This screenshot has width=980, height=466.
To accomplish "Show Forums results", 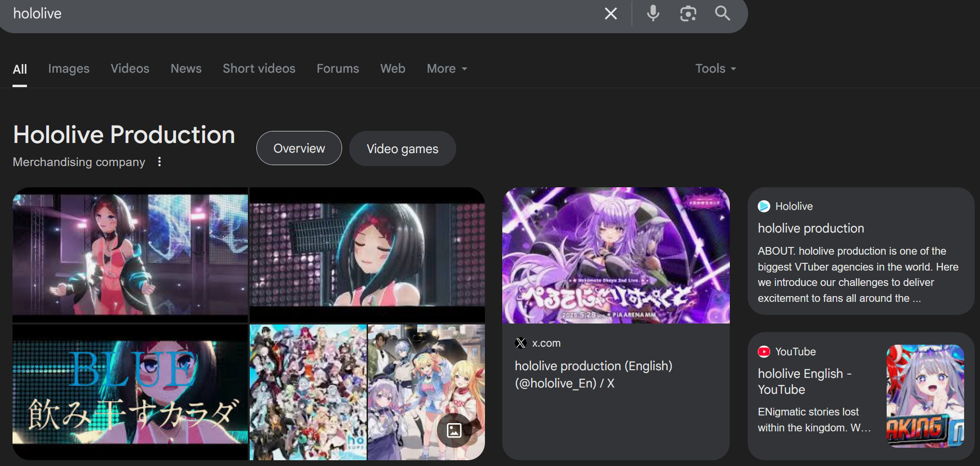I will (338, 68).
